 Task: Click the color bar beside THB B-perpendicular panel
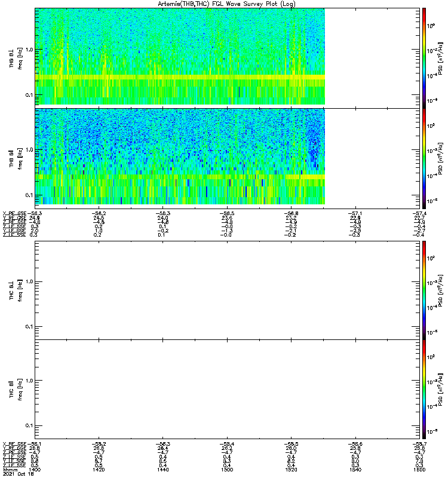[424, 58]
